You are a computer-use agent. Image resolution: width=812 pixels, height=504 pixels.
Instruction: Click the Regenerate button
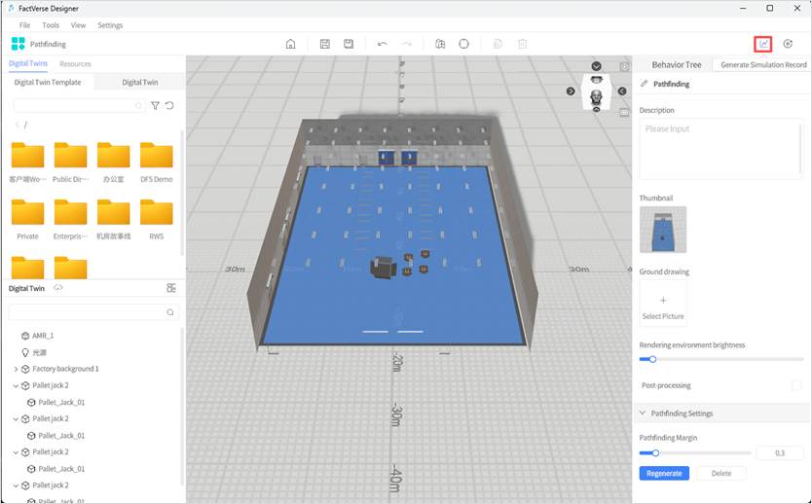coord(664,473)
